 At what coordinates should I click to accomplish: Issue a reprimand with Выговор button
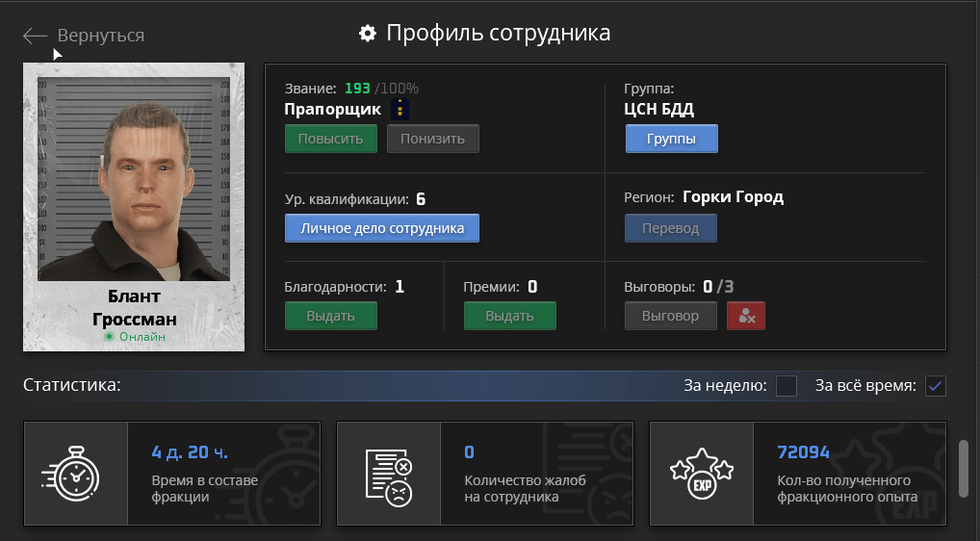671,316
